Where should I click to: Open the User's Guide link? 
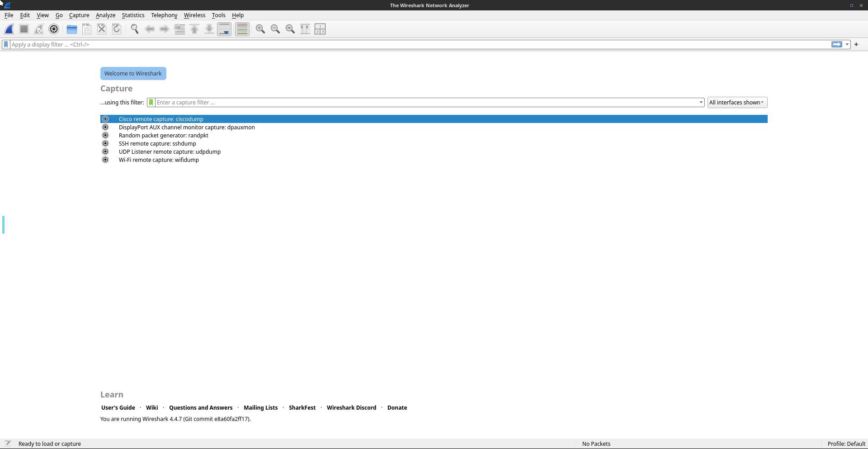click(118, 408)
